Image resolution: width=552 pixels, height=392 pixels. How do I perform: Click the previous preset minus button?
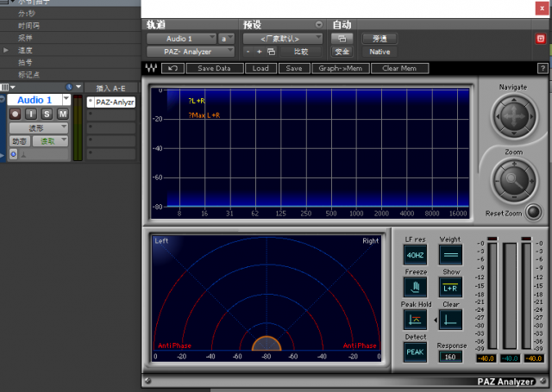pos(248,52)
